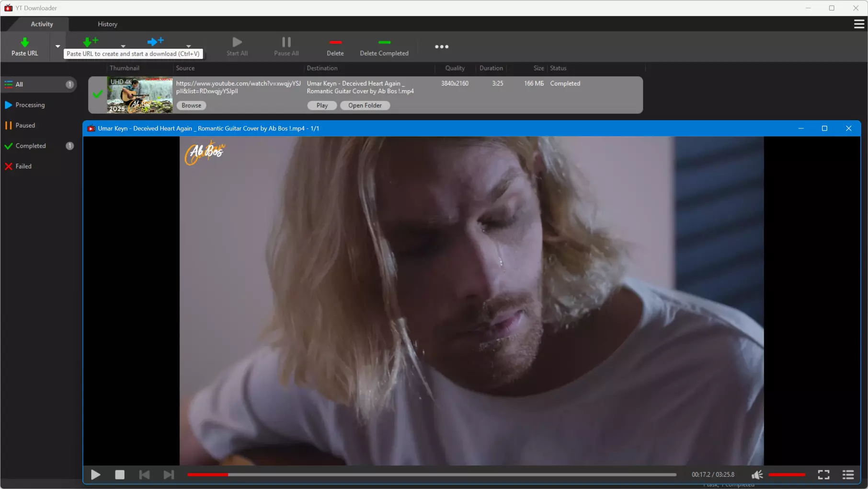Click the blue arrow with plus toolbar icon

pyautogui.click(x=155, y=42)
